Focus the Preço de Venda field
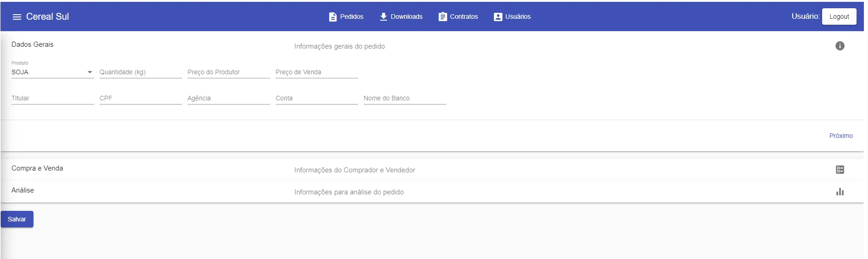Image resolution: width=868 pixels, height=259 pixels. pyautogui.click(x=316, y=72)
